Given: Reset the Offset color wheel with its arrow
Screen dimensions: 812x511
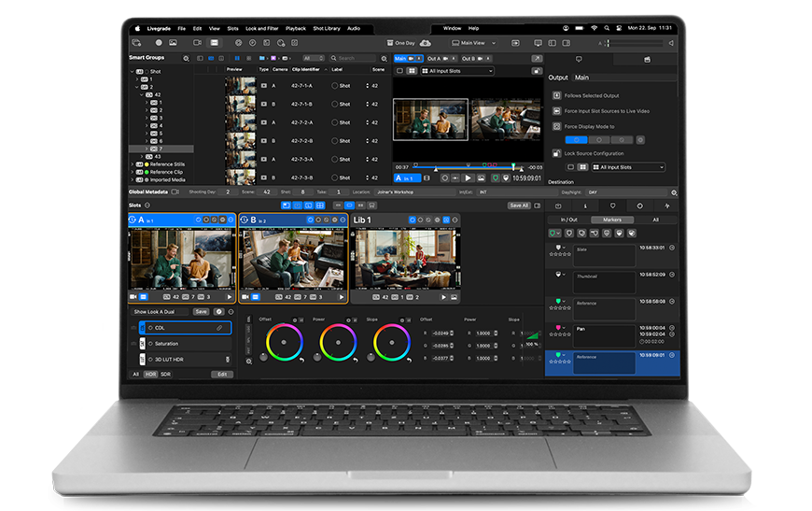Looking at the screenshot, I should point(301,359).
